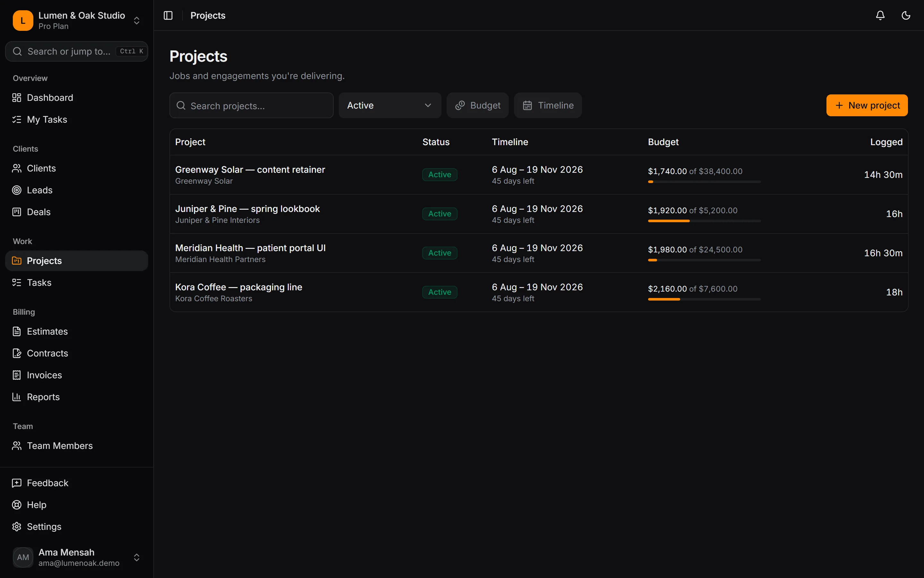Click the Projects folder icon
924x578 pixels.
point(17,261)
